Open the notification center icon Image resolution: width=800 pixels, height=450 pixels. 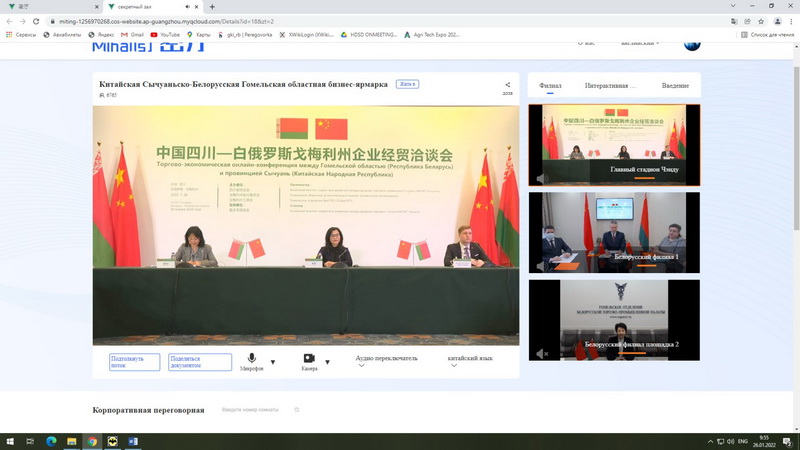788,441
